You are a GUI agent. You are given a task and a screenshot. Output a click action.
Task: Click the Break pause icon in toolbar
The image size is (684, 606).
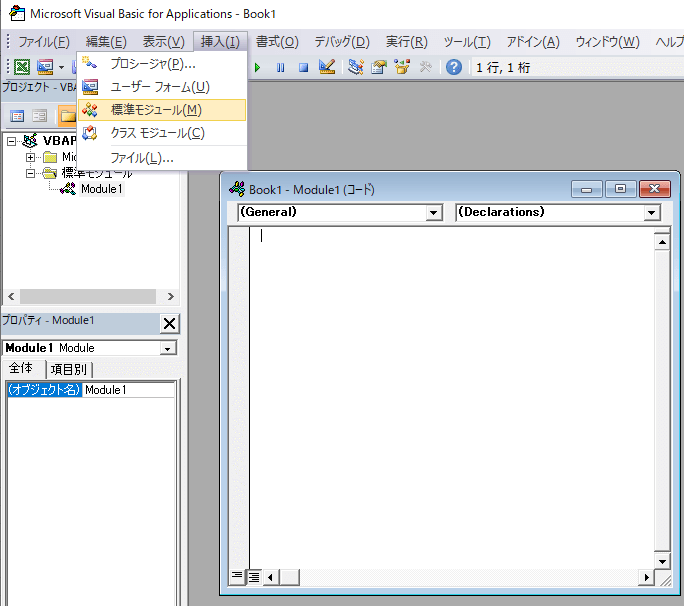(x=280, y=67)
